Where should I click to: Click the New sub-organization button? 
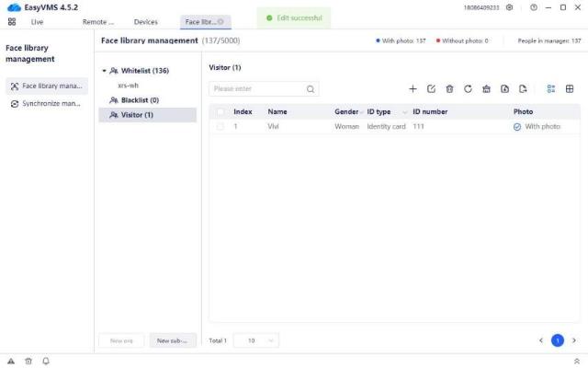click(173, 340)
